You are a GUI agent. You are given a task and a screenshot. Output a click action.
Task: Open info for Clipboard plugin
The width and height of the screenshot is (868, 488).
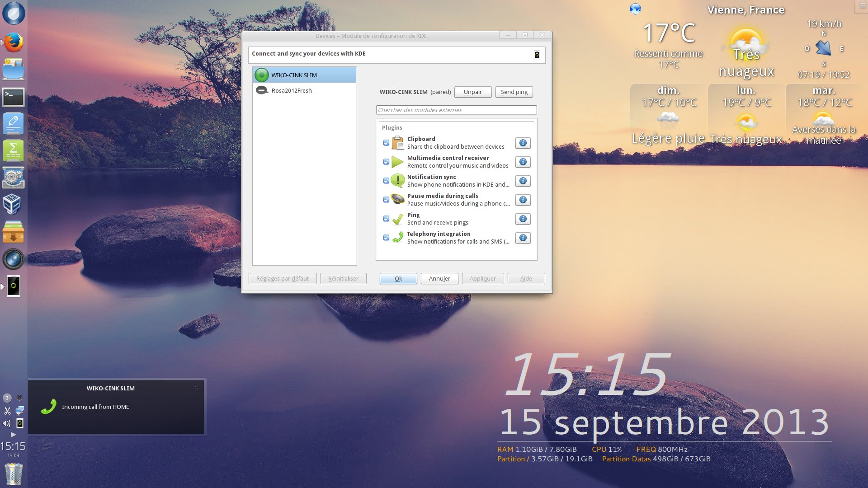pos(523,143)
